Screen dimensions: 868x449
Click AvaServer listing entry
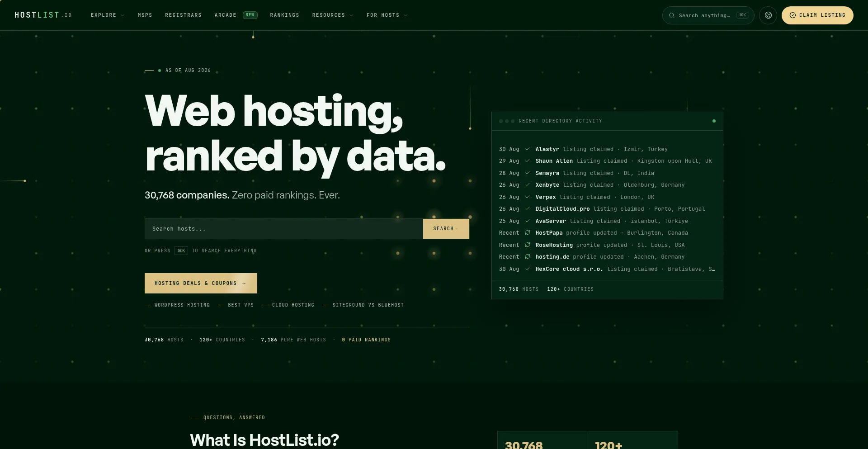[607, 221]
